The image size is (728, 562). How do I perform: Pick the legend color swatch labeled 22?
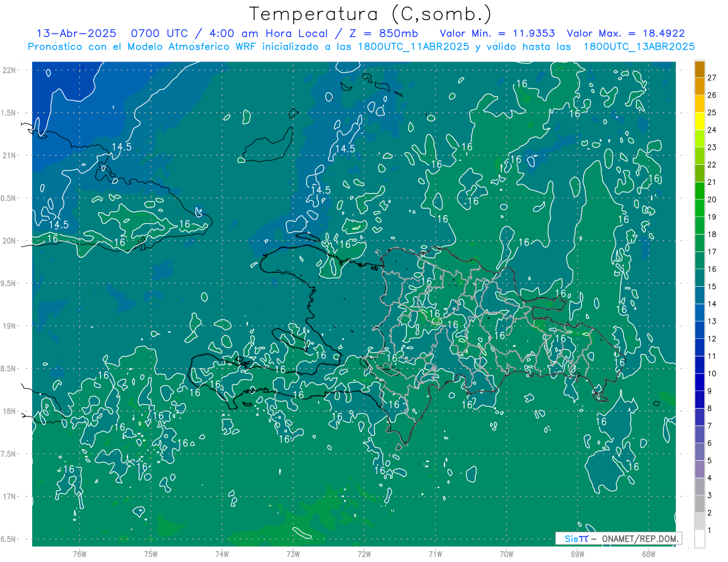(699, 156)
